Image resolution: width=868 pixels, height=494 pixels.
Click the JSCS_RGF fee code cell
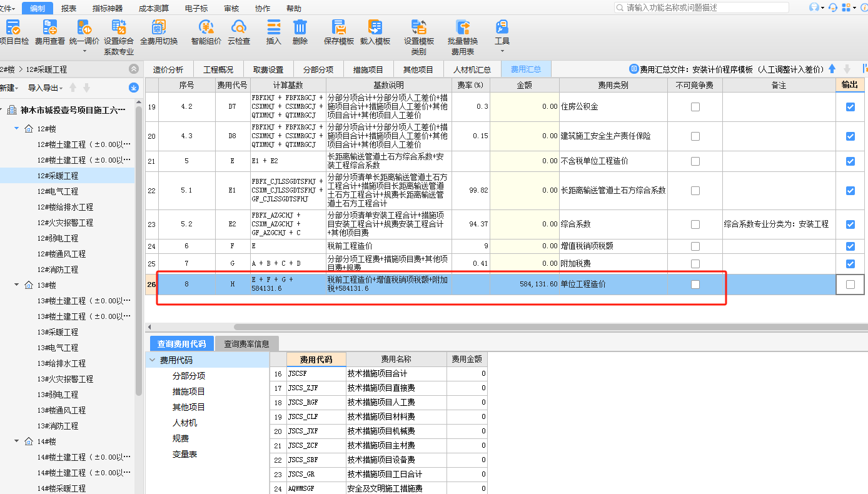(x=316, y=402)
